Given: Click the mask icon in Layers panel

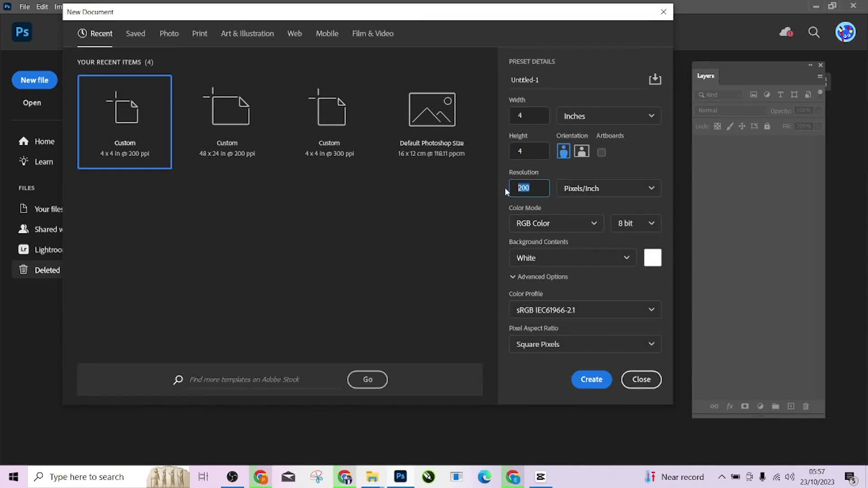Looking at the screenshot, I should tap(745, 406).
